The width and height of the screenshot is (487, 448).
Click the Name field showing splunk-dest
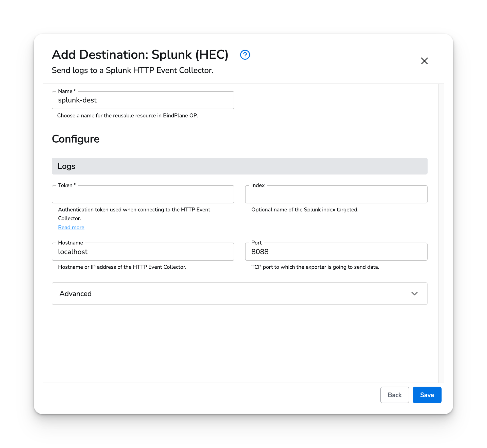tap(143, 100)
